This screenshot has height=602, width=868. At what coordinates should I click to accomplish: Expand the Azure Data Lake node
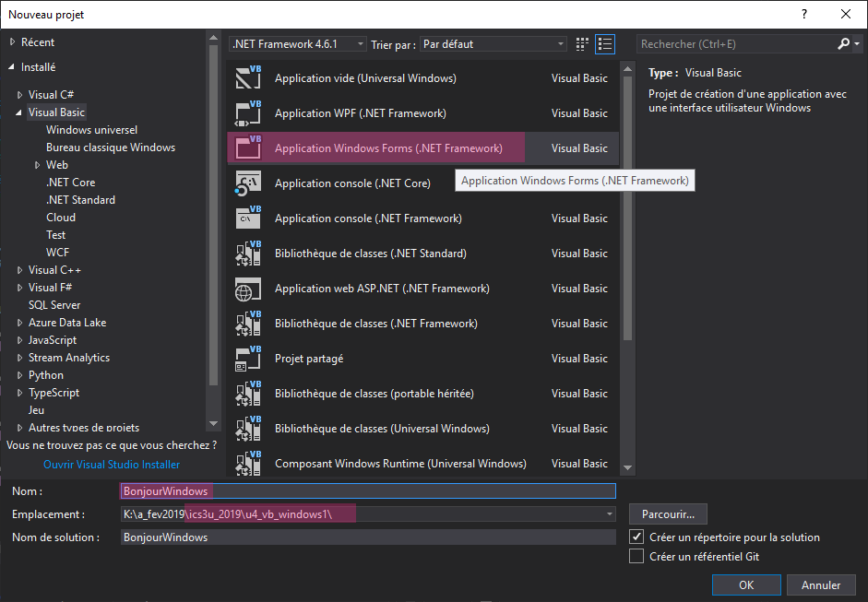click(x=20, y=323)
